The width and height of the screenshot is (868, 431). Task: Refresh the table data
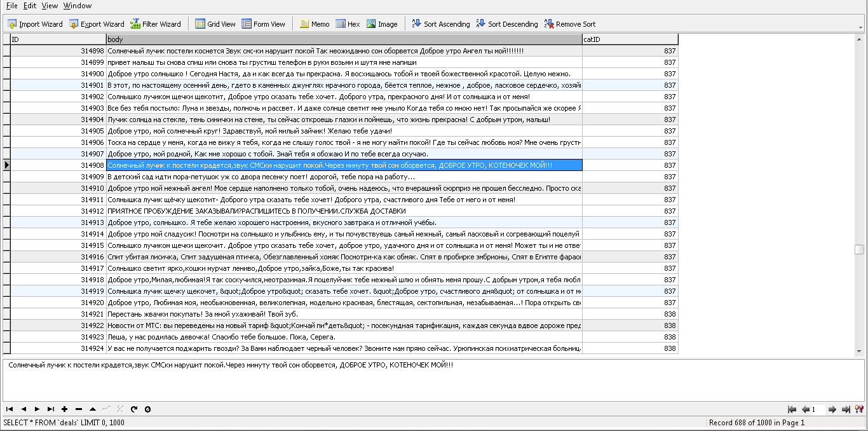click(134, 409)
